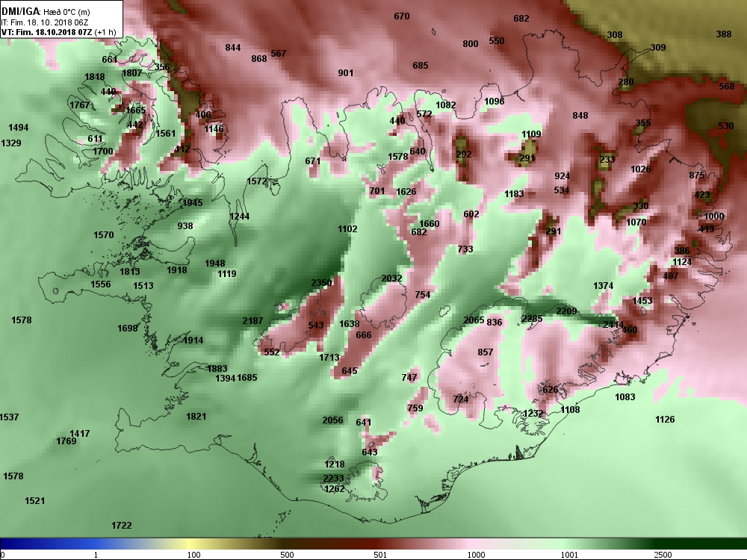This screenshot has width=747, height=560.
Task: Click the VT 07Z valid time line
Action: 46,32
